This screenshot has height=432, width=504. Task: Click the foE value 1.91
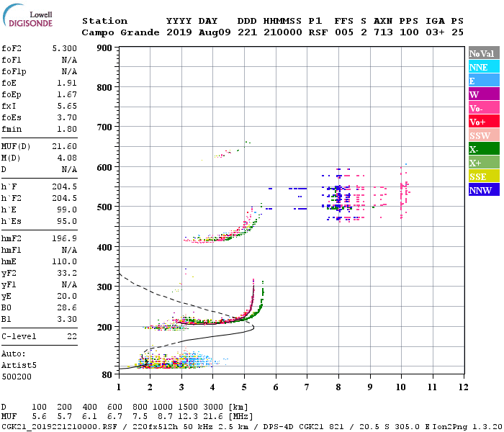coord(67,83)
